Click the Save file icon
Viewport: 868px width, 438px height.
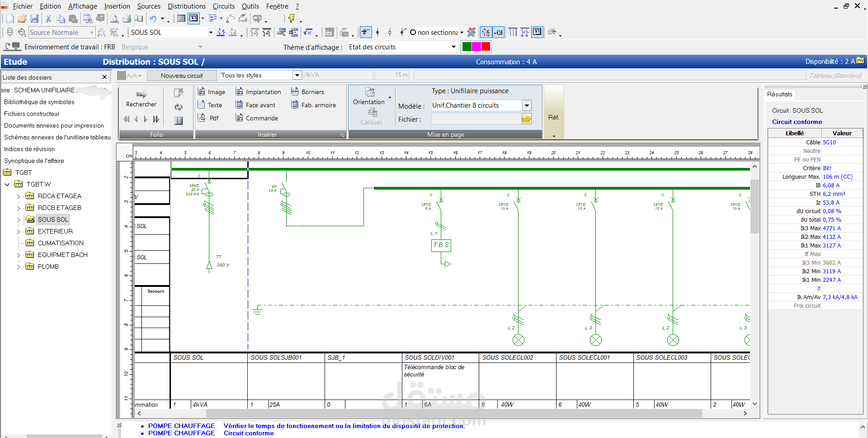coord(34,19)
